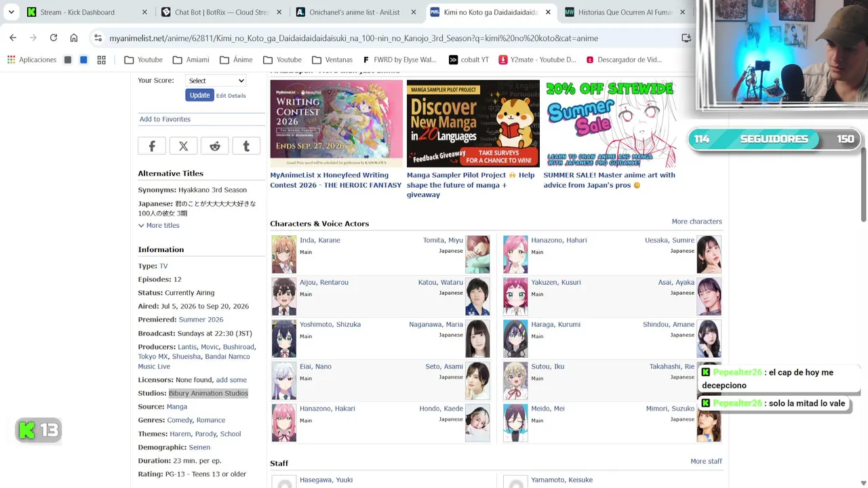The image size is (868, 488).
Task: Add this anime to Favorites
Action: [x=165, y=119]
